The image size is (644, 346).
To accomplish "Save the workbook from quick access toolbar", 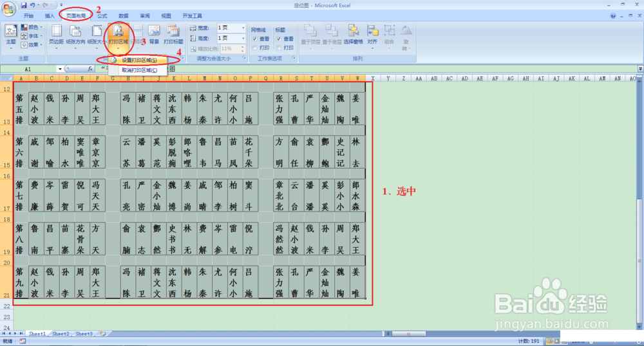I will point(23,5).
